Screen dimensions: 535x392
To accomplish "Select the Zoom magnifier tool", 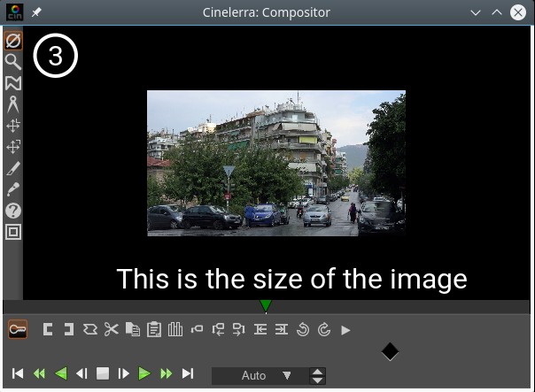I will click(x=12, y=62).
